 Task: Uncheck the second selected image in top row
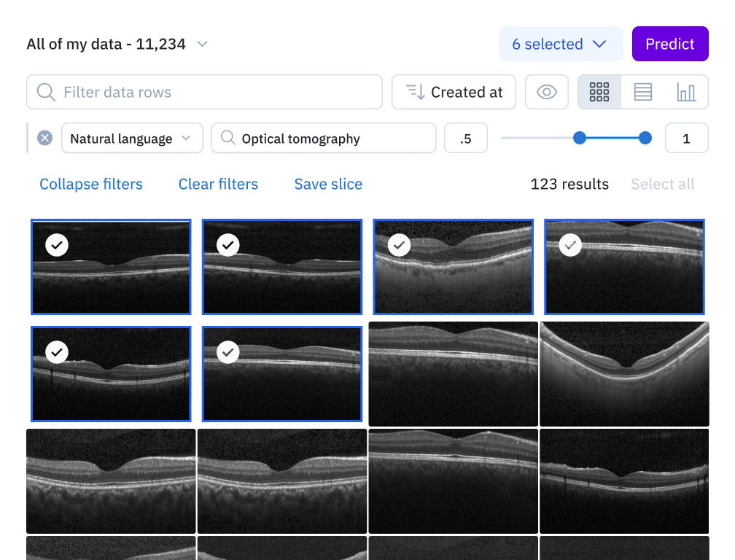[227, 245]
